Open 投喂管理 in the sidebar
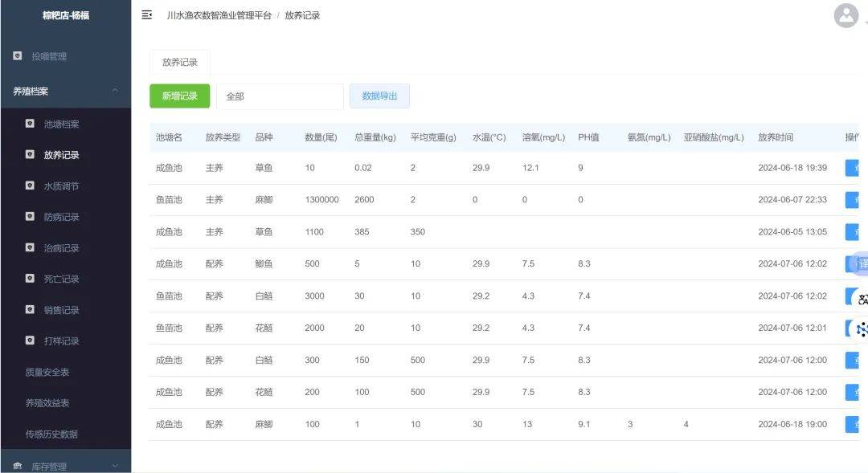This screenshot has height=473, width=868. (x=49, y=56)
